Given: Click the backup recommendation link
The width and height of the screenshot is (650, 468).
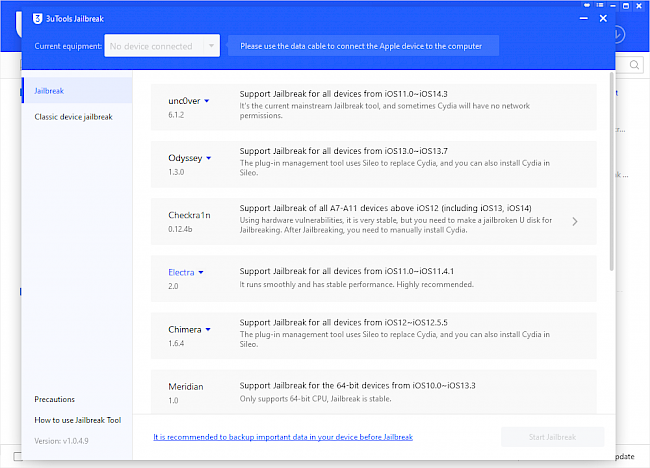Looking at the screenshot, I should (x=283, y=437).
